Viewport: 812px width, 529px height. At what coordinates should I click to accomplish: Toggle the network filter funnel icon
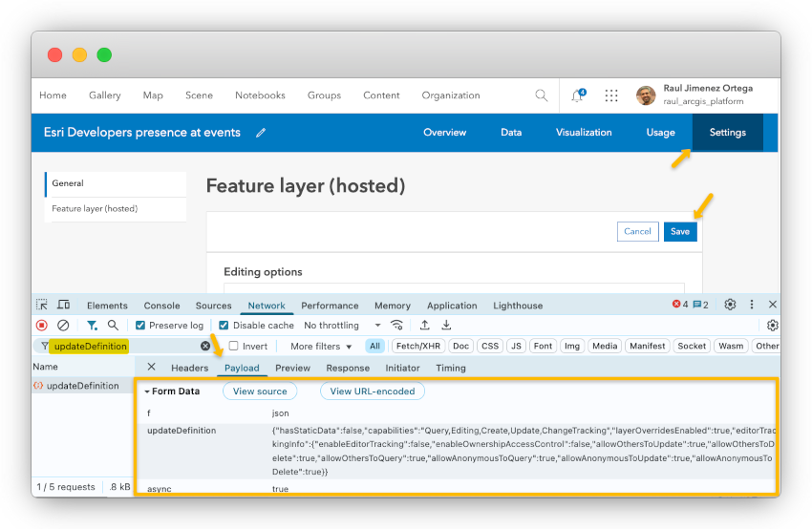(x=92, y=325)
